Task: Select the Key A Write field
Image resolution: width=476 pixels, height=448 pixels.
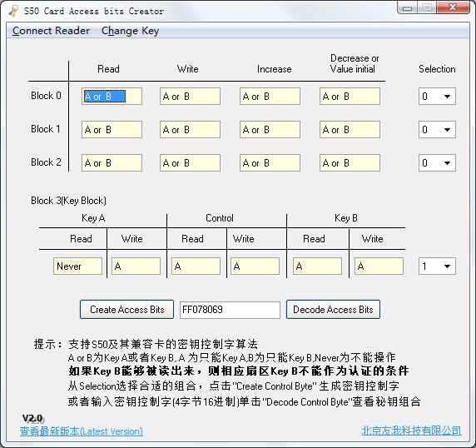Action: point(136,266)
